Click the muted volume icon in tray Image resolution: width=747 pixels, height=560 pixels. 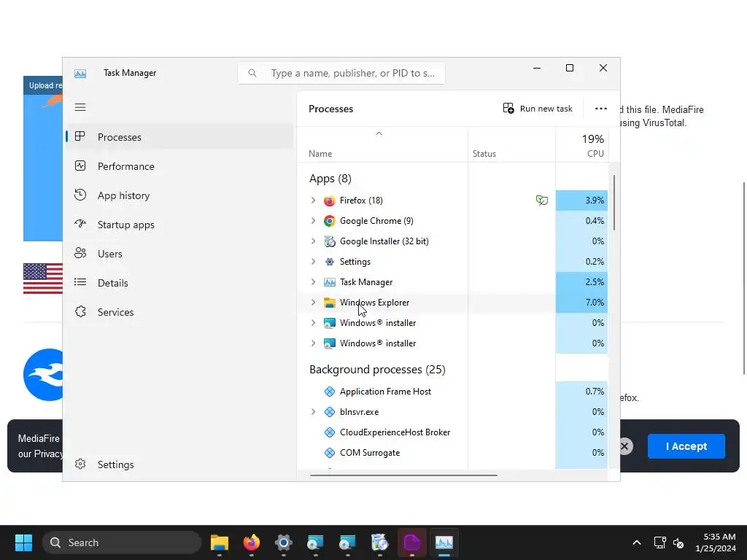click(x=678, y=542)
